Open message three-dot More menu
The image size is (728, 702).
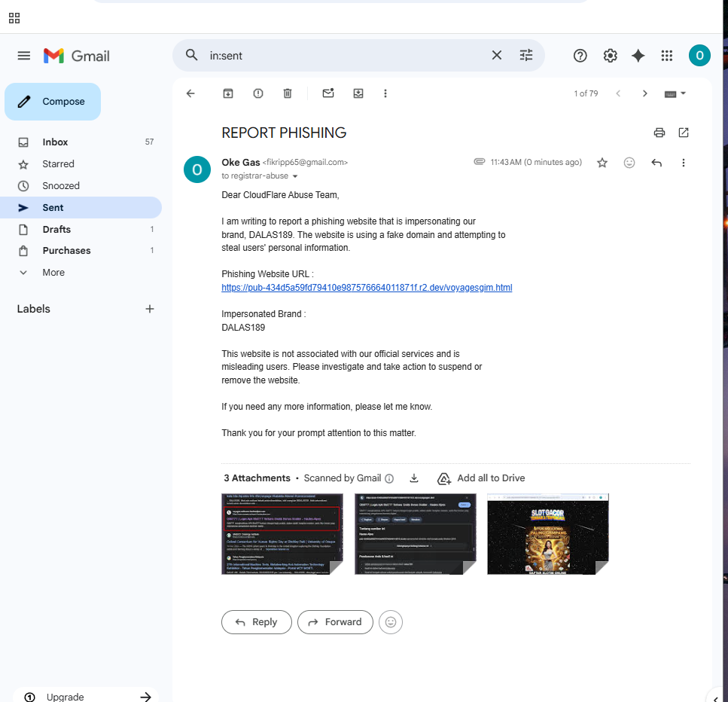683,163
